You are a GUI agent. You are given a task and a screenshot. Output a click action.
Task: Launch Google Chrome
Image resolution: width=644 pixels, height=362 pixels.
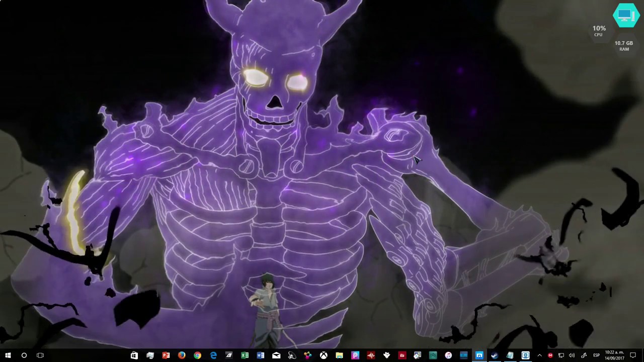coord(197,356)
